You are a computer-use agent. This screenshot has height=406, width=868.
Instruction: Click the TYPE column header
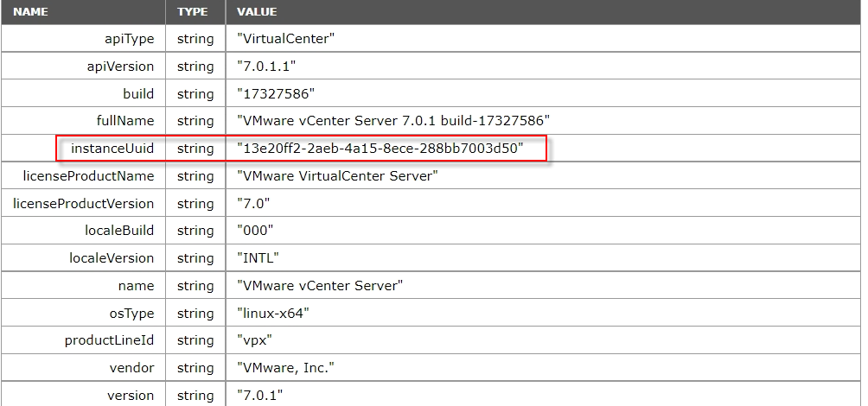(195, 11)
